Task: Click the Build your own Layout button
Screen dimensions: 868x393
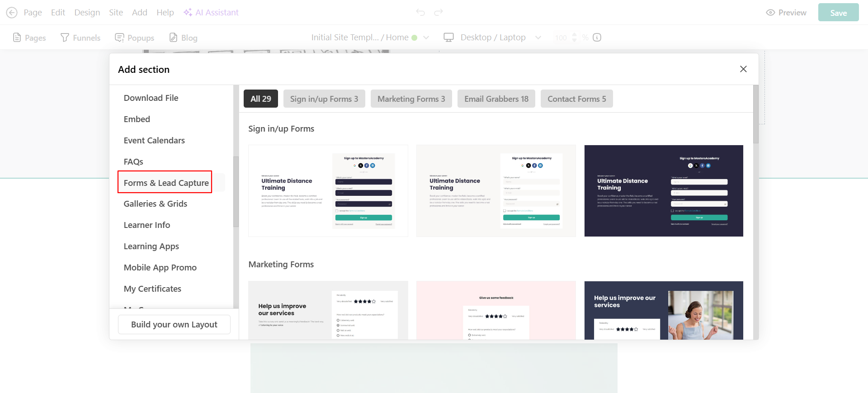Action: point(174,324)
